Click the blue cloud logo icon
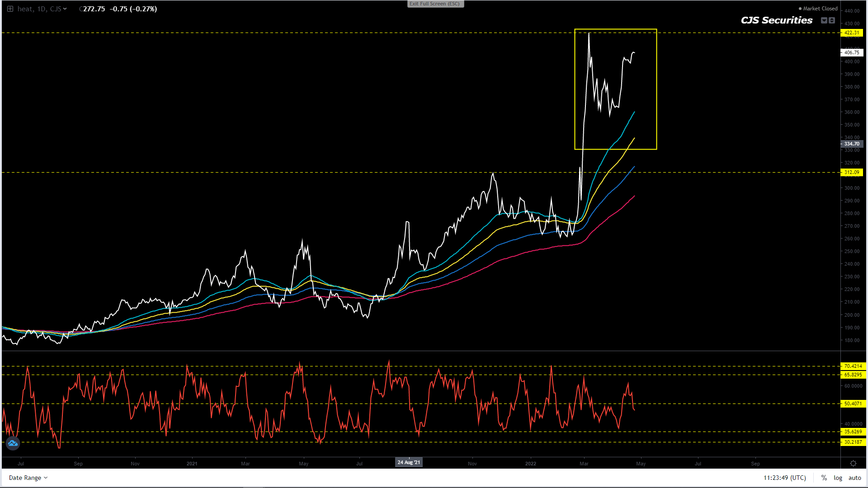 (x=13, y=444)
